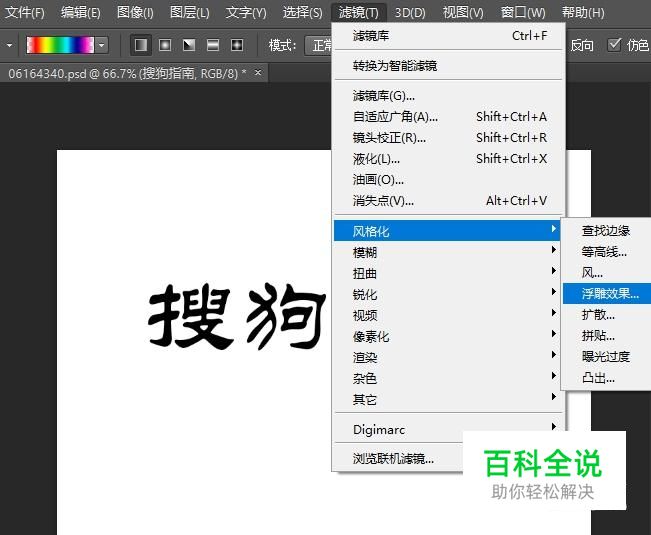Open the 帮助(H) menu

click(582, 12)
